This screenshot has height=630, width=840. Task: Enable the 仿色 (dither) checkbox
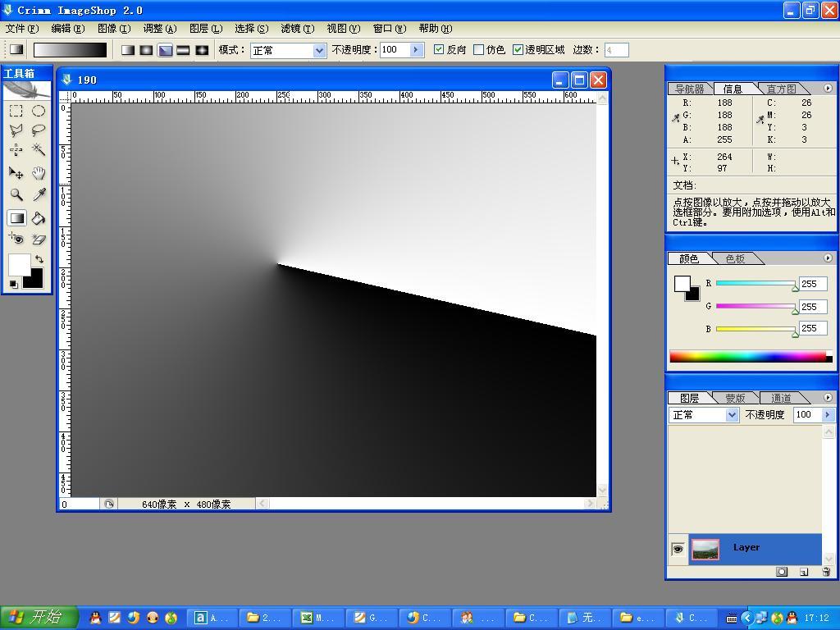tap(478, 50)
